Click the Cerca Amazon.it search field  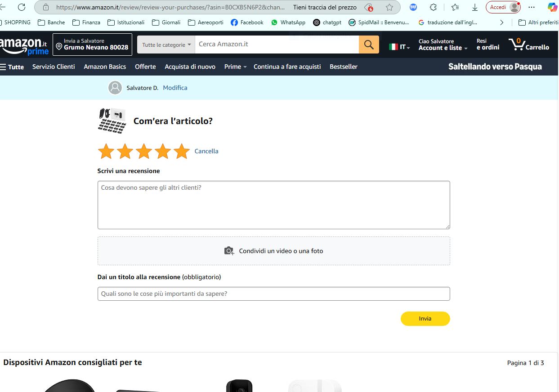click(277, 45)
